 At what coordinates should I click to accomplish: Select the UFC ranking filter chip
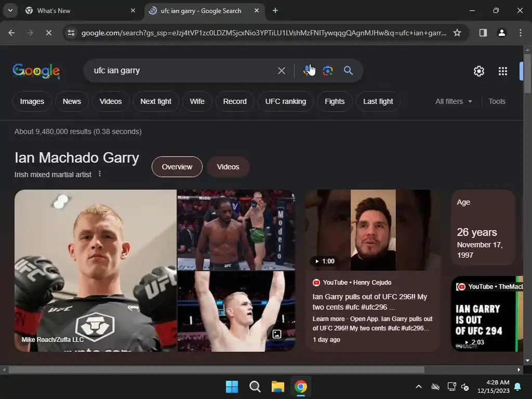click(x=286, y=101)
